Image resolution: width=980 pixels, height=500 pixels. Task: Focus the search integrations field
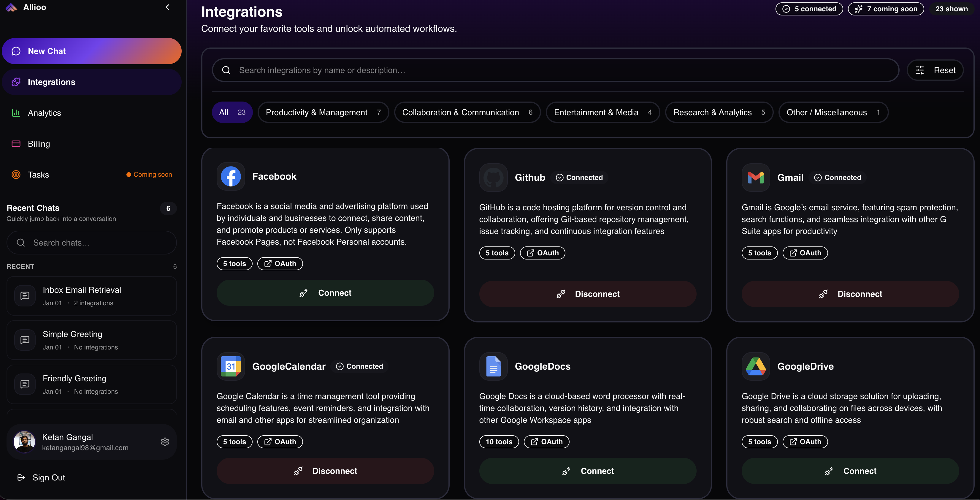point(555,70)
